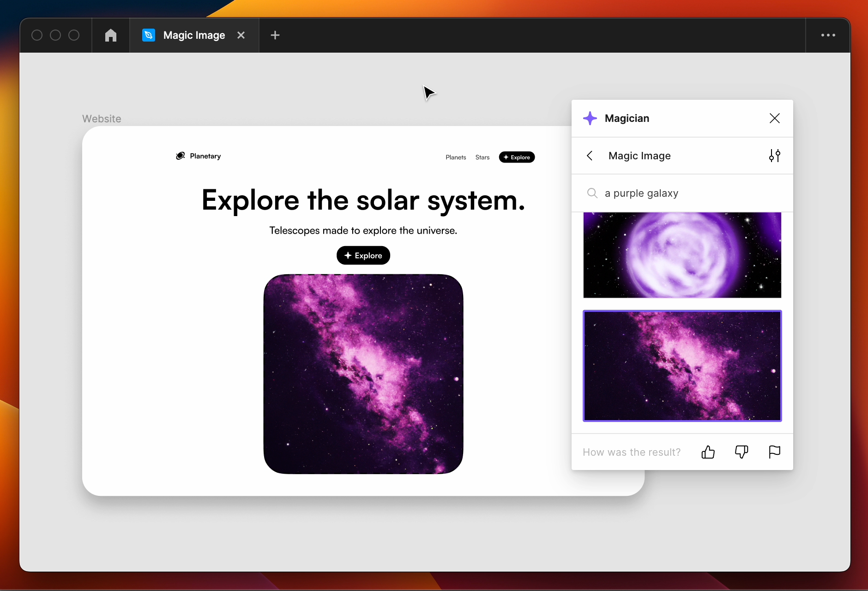Give thumbs up to the generated result
Screen dimensions: 868x591
pos(707,452)
